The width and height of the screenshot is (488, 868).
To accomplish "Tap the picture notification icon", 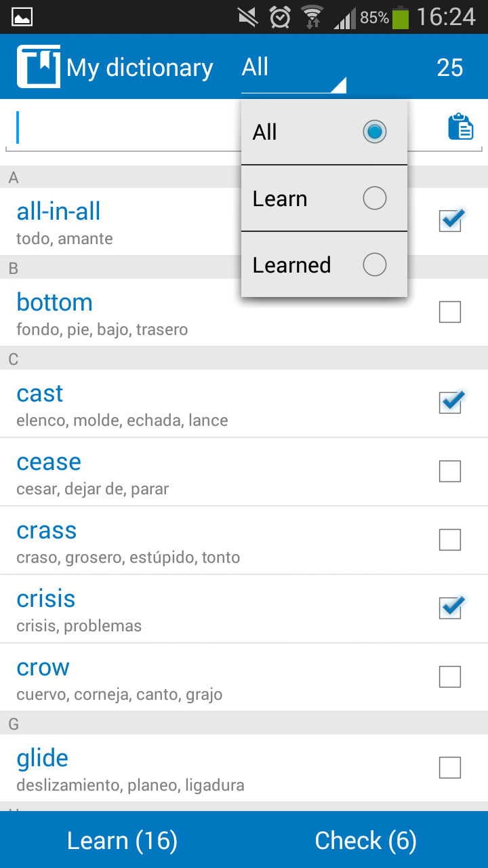I will (22, 17).
